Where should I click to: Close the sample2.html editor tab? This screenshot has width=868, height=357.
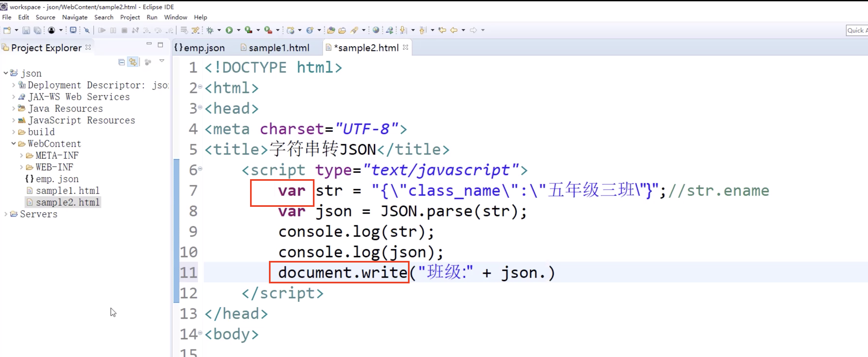406,48
